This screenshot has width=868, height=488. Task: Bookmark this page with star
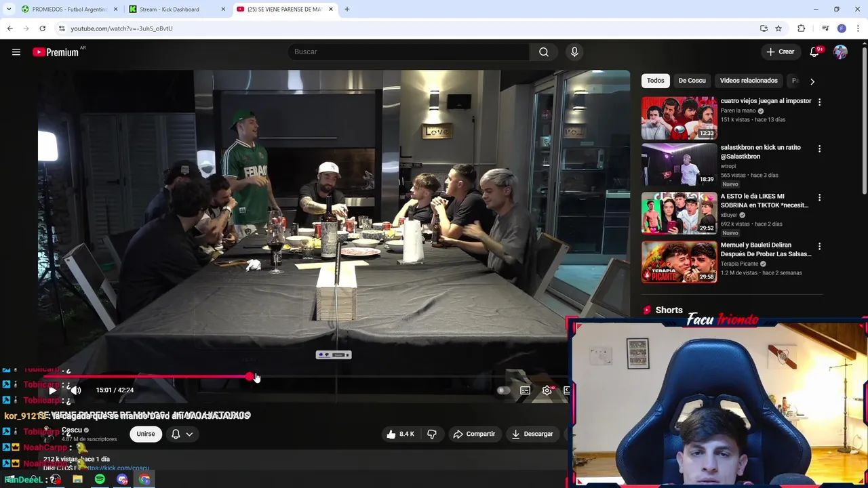point(778,28)
